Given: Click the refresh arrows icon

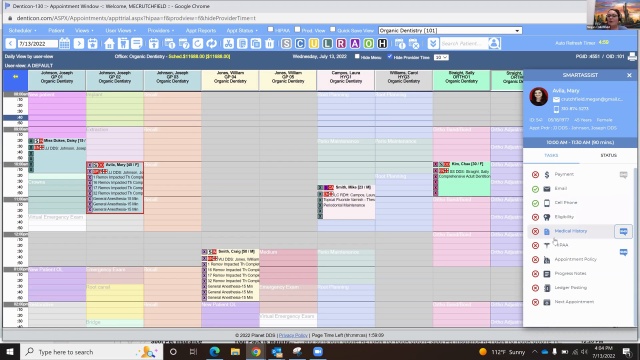Looking at the screenshot, I should [x=211, y=43].
